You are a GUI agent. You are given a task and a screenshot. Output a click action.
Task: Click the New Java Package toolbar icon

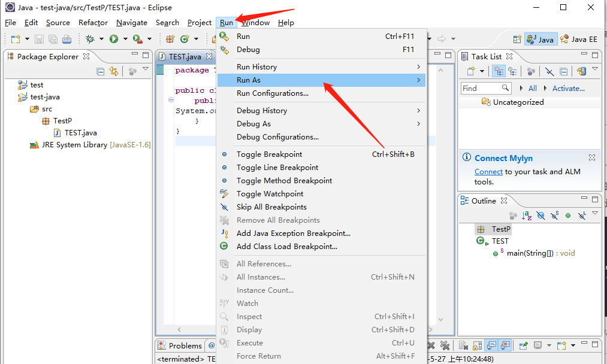(170, 39)
